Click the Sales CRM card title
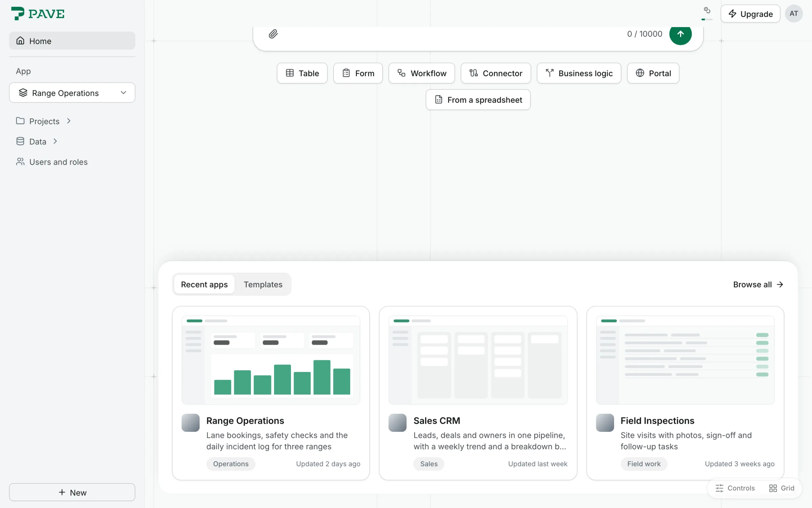812x508 pixels. click(437, 421)
